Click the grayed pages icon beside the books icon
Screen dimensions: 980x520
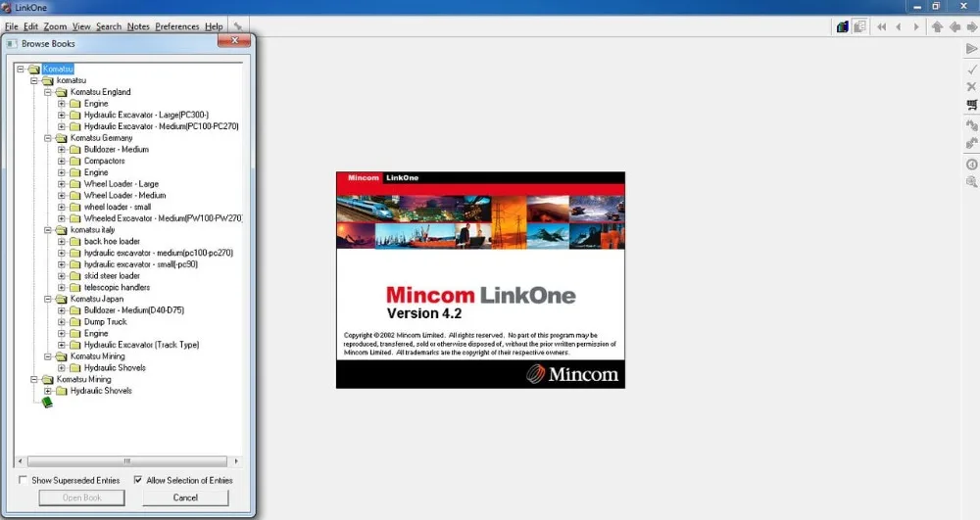[x=860, y=26]
